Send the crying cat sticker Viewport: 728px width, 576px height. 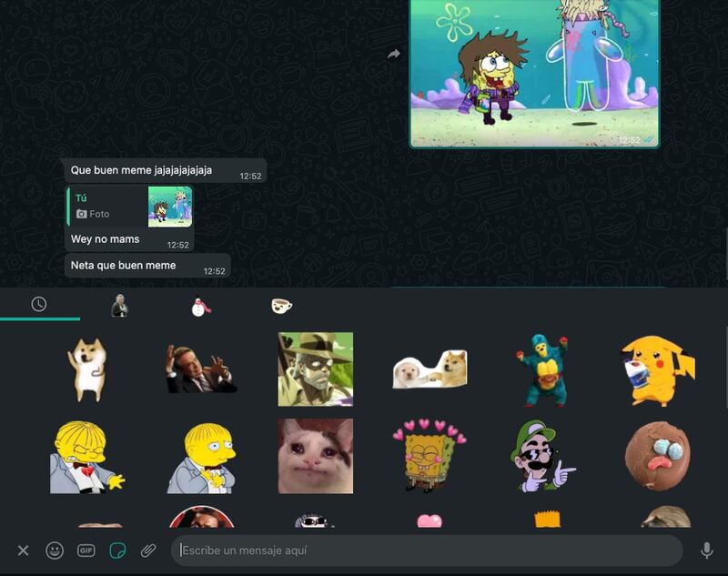(x=316, y=456)
